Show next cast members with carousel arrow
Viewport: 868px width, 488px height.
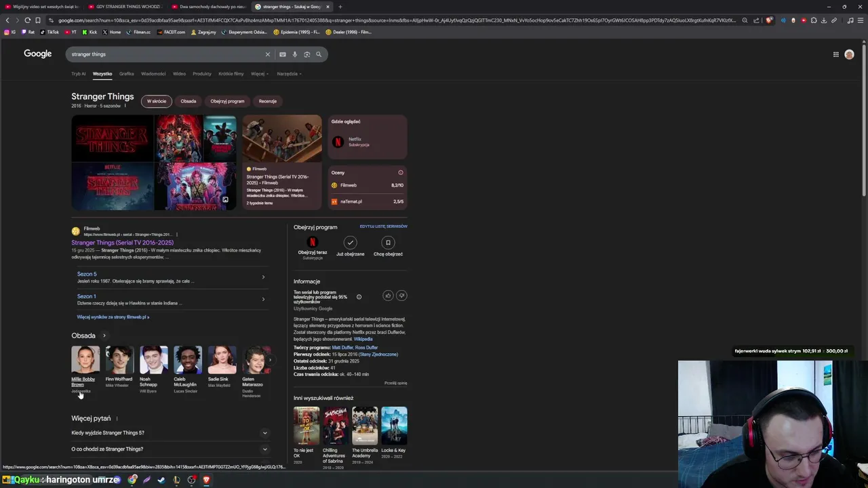(x=269, y=360)
